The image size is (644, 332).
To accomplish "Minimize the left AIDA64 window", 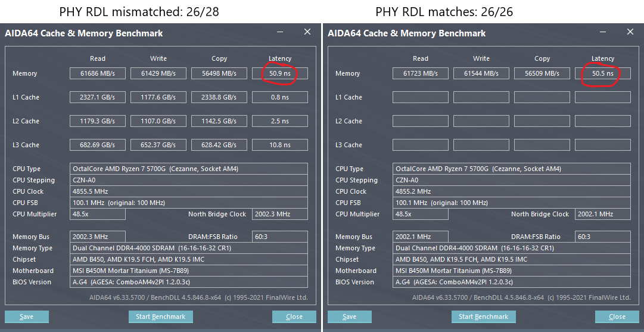I will [x=279, y=32].
